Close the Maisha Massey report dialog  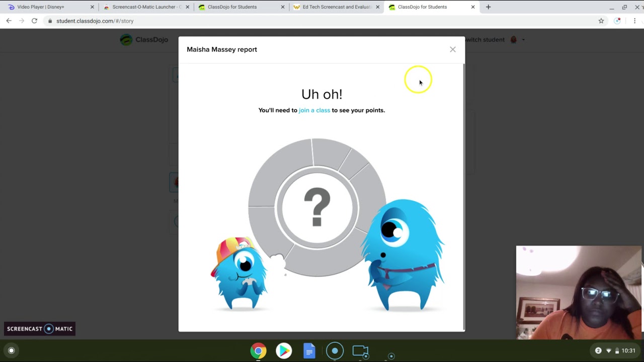point(453,49)
